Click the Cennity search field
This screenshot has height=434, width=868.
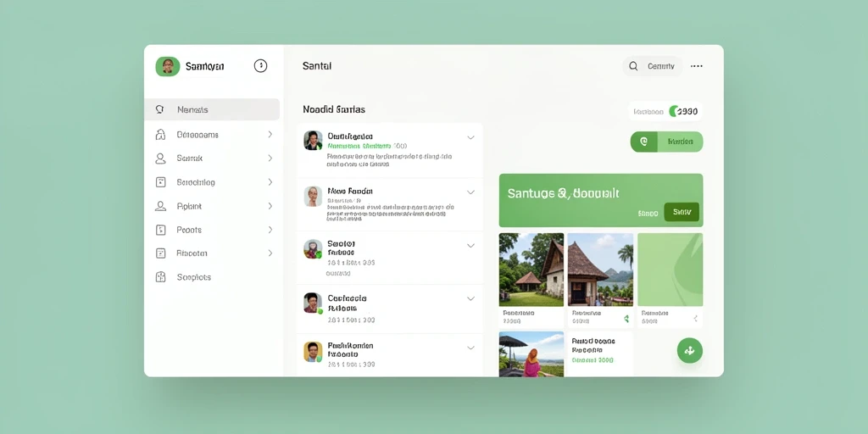[652, 66]
